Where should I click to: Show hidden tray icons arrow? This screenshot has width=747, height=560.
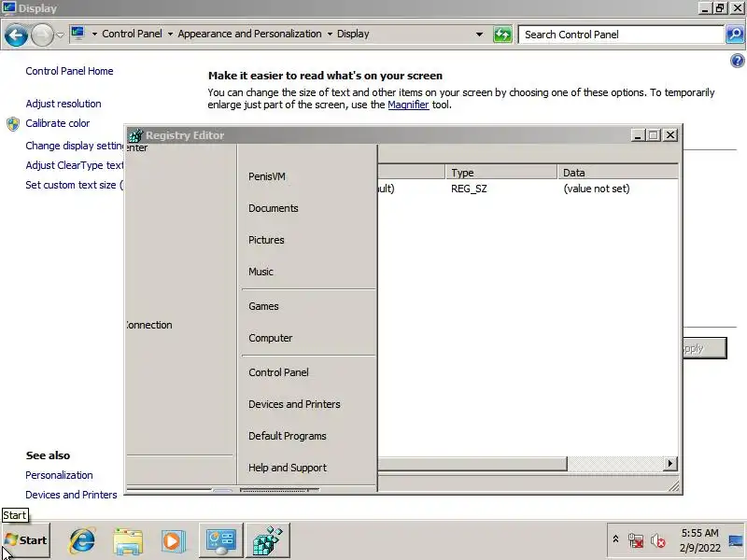[615, 539]
